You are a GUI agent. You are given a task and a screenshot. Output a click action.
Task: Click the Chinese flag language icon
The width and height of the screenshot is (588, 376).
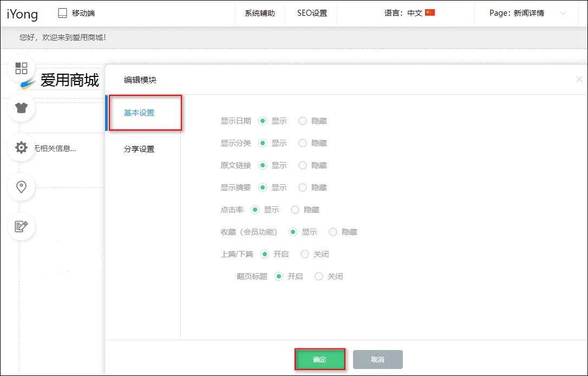430,13
